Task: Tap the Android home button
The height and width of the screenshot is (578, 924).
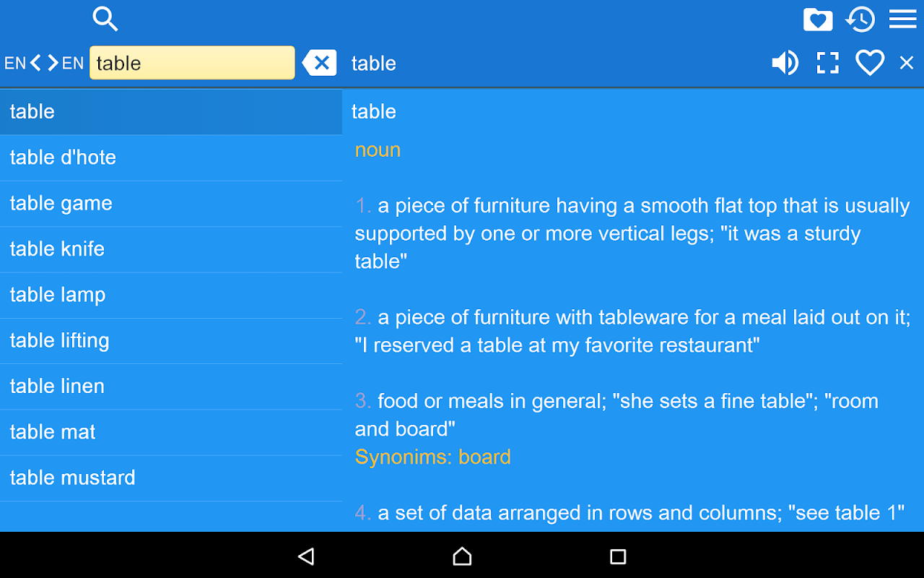Action: tap(462, 556)
